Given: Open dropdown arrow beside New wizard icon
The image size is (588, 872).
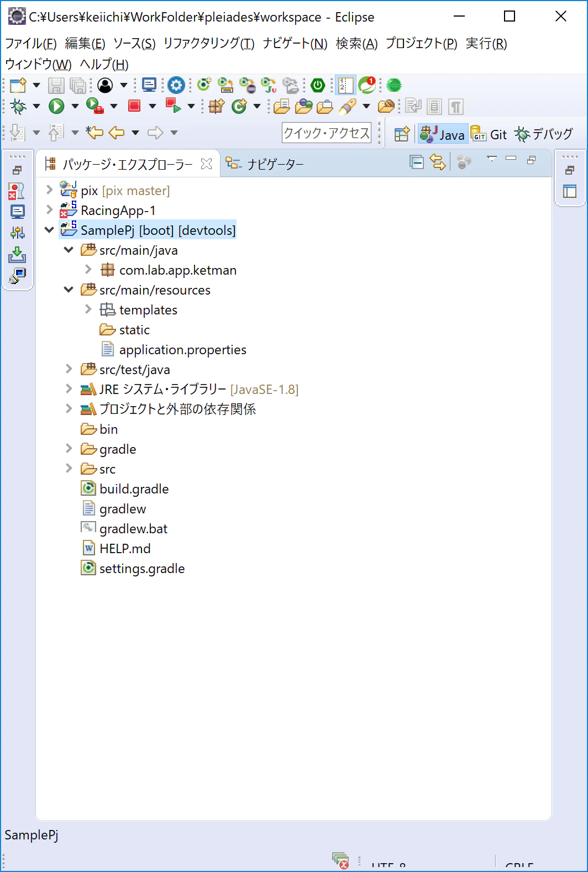Looking at the screenshot, I should [36, 85].
